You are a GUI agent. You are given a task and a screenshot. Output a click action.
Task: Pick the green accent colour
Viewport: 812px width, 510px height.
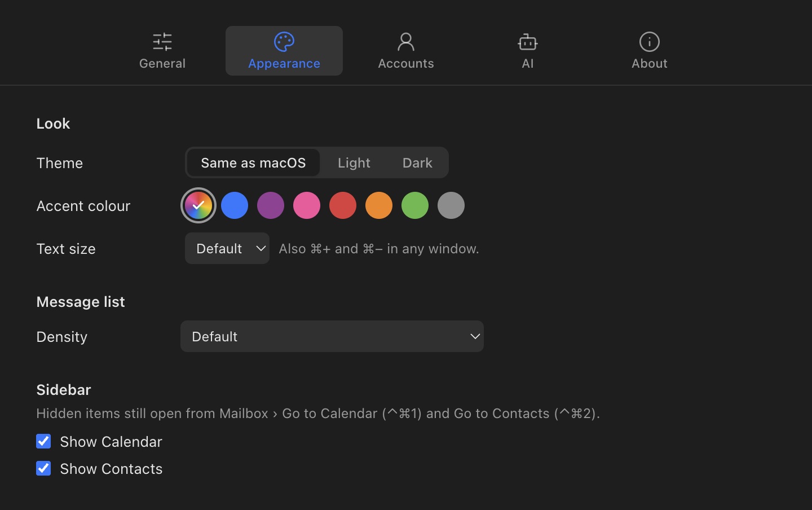tap(415, 205)
